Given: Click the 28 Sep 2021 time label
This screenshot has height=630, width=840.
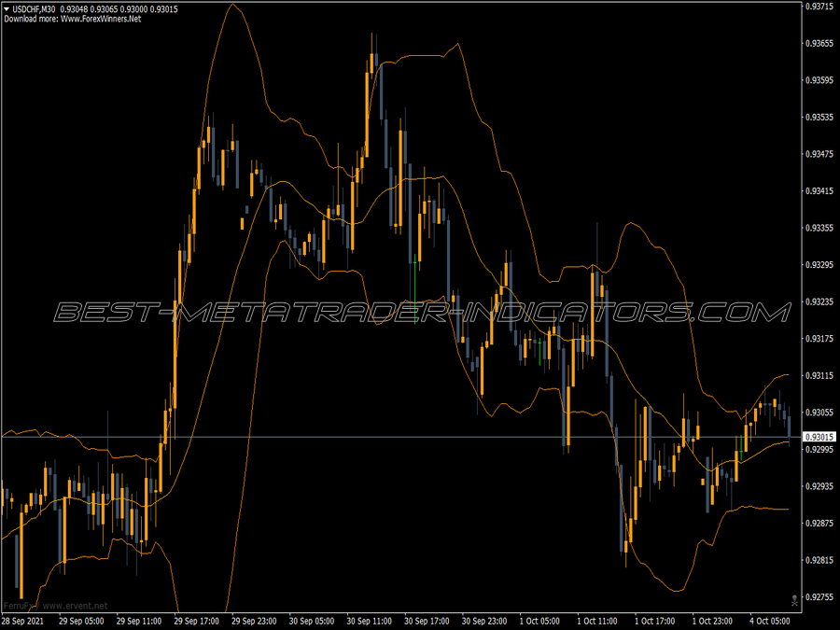Looking at the screenshot, I should [23, 622].
